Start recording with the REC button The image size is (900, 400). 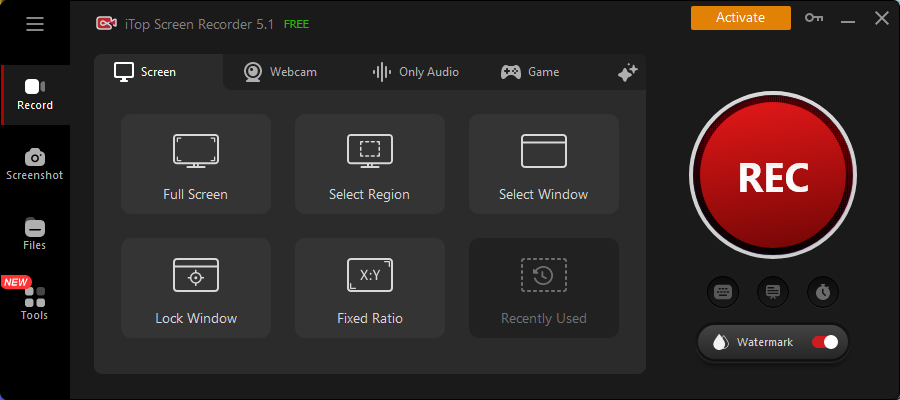(x=773, y=175)
